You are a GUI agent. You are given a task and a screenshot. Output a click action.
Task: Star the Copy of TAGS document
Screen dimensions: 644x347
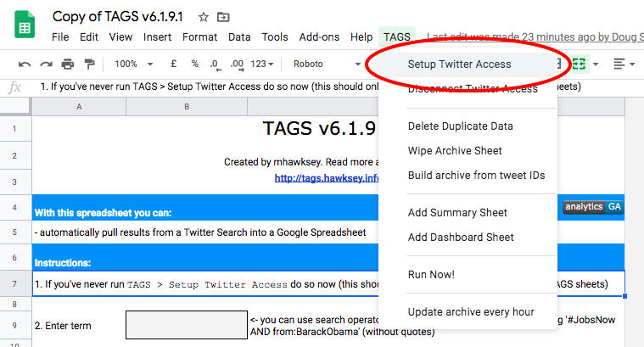click(204, 17)
